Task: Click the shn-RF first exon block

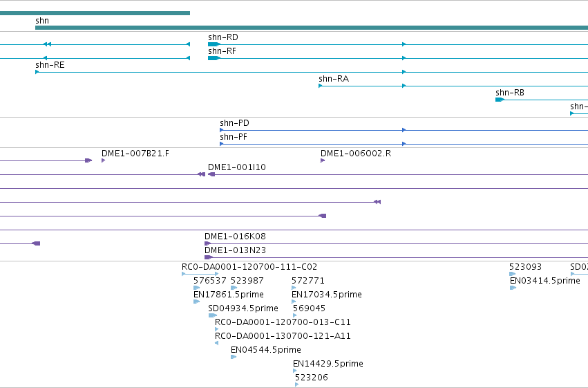Action: tap(214, 58)
